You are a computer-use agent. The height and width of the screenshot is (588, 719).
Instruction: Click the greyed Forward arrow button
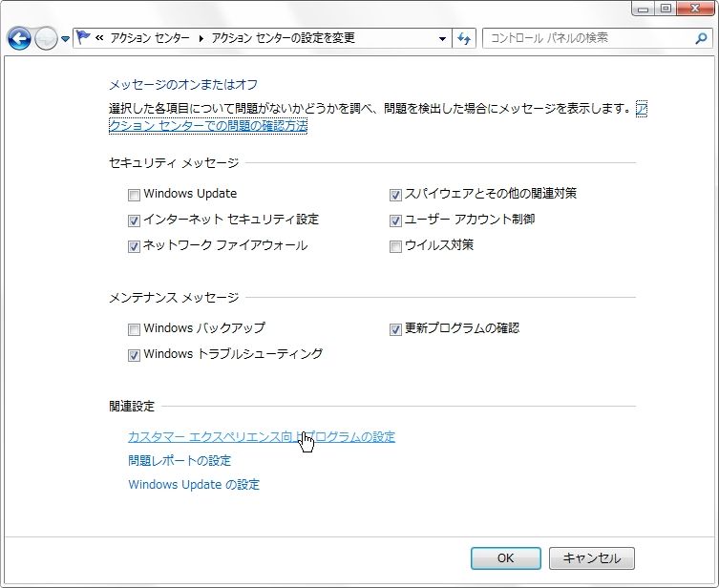click(47, 38)
